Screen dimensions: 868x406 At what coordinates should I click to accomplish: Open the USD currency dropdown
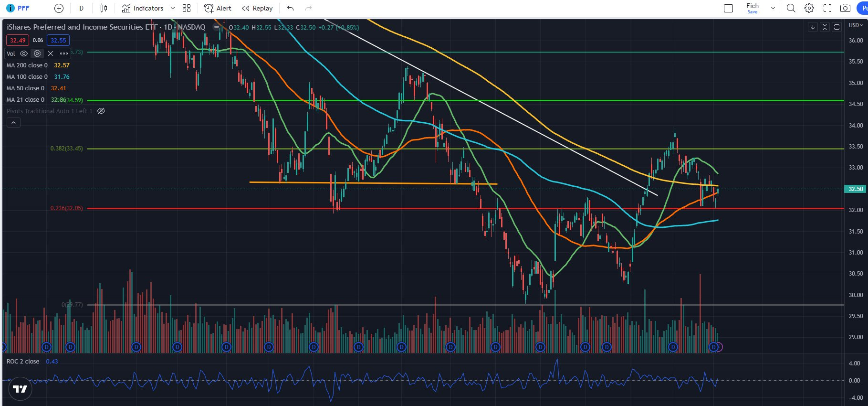[856, 25]
